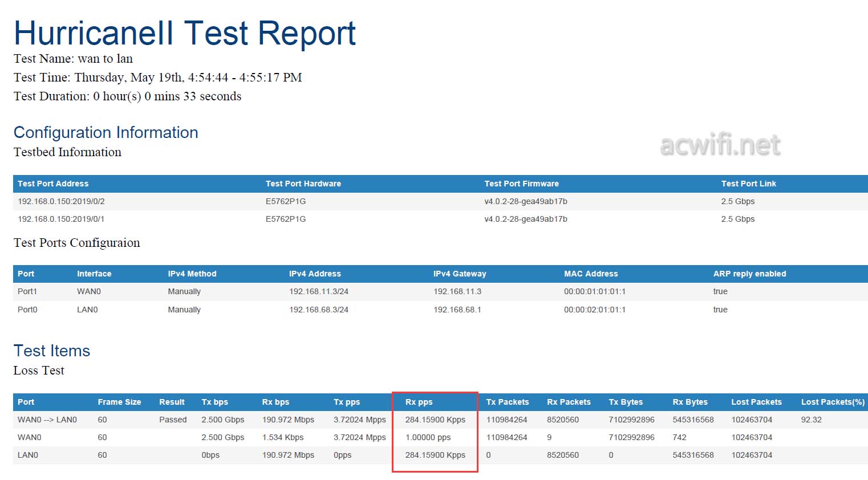Click the 192.168.11.3/24 IPv4 address

click(x=319, y=291)
